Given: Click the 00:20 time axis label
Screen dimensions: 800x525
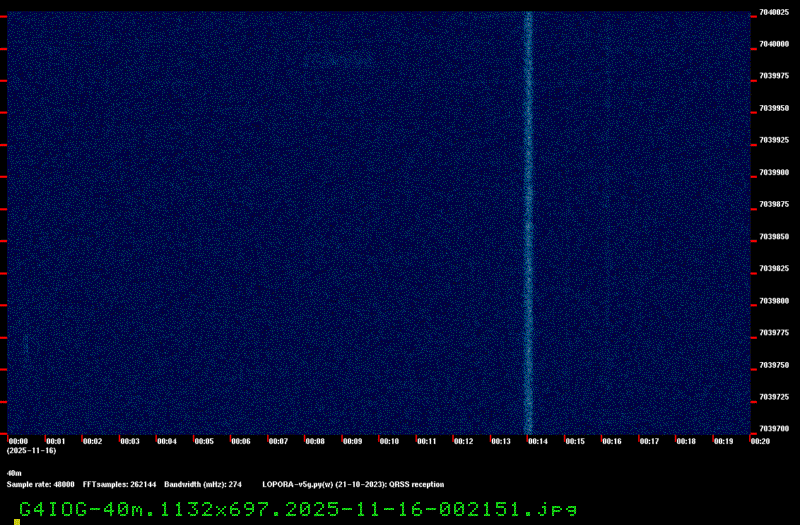Looking at the screenshot, I should pos(760,441).
